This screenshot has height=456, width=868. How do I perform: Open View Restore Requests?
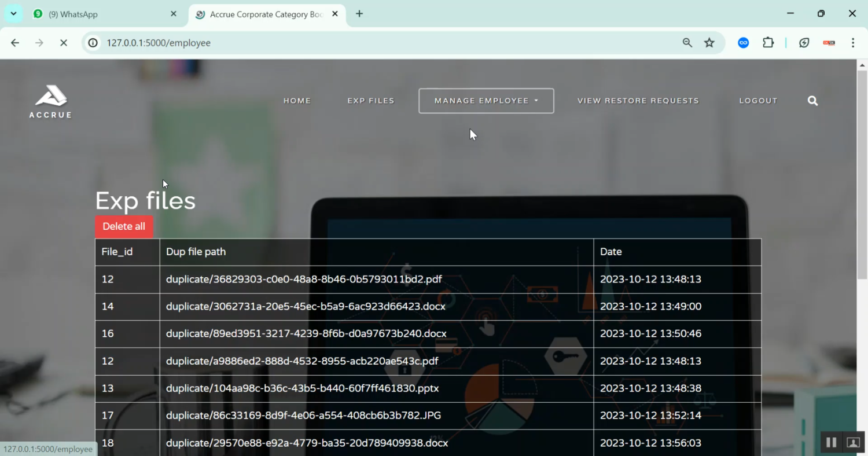(x=638, y=101)
